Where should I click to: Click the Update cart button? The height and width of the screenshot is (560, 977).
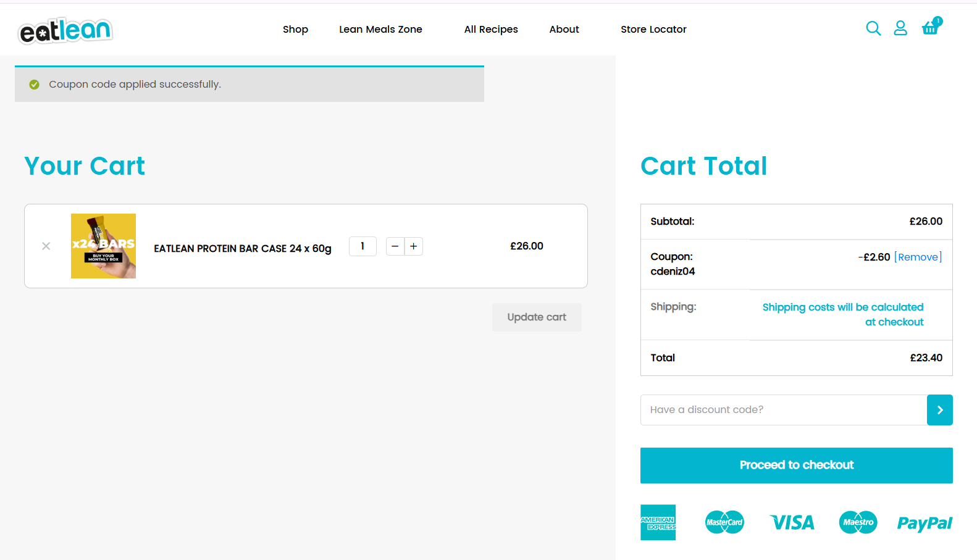point(537,317)
